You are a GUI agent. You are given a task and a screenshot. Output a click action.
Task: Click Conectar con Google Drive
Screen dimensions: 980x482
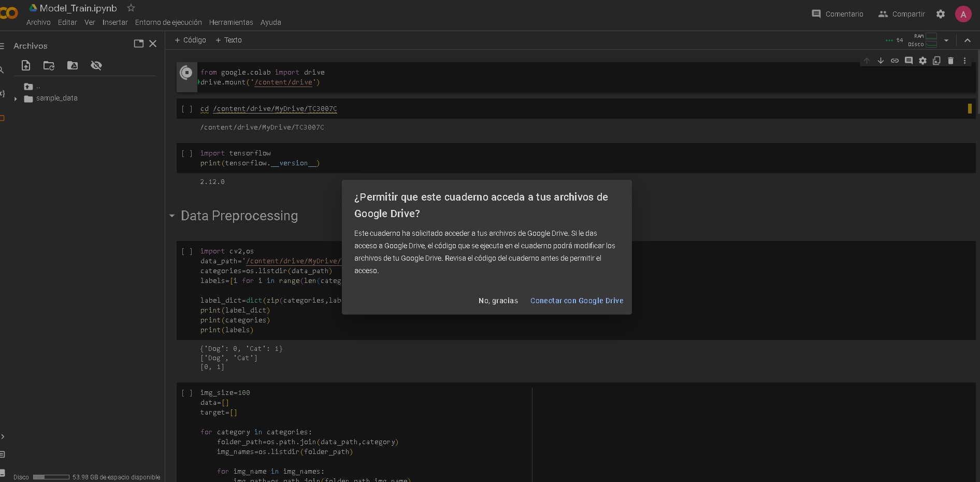pos(577,301)
